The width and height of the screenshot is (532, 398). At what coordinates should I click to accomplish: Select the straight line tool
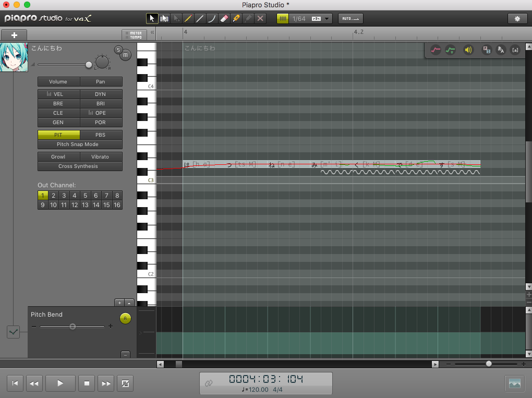click(x=200, y=19)
